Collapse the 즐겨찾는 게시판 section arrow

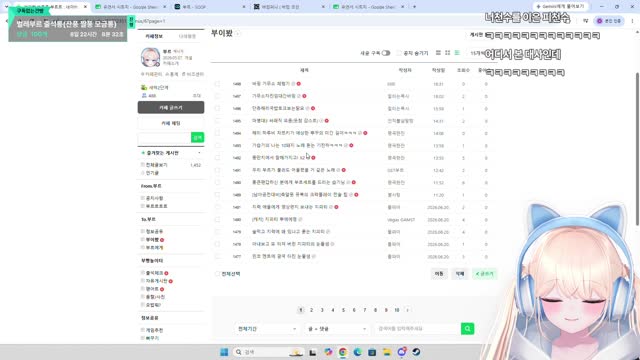(x=199, y=153)
